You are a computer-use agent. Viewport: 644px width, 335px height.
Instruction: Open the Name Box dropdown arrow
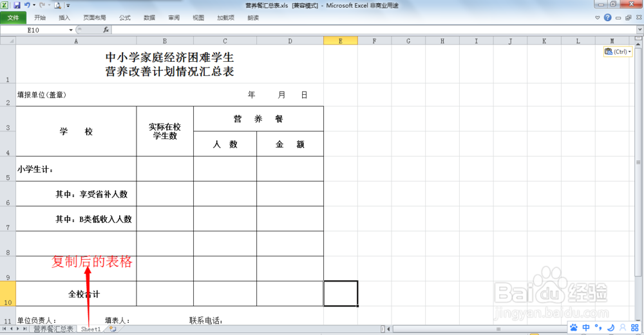click(x=71, y=30)
